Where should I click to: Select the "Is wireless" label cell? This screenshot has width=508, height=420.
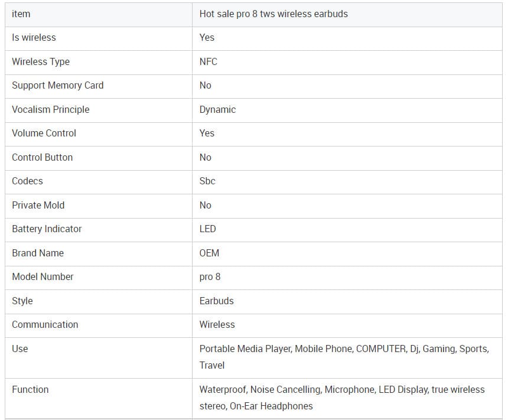click(x=34, y=37)
